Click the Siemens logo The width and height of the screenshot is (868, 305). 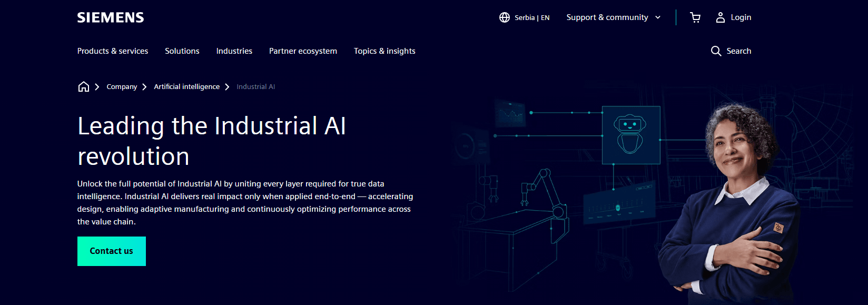pyautogui.click(x=111, y=17)
